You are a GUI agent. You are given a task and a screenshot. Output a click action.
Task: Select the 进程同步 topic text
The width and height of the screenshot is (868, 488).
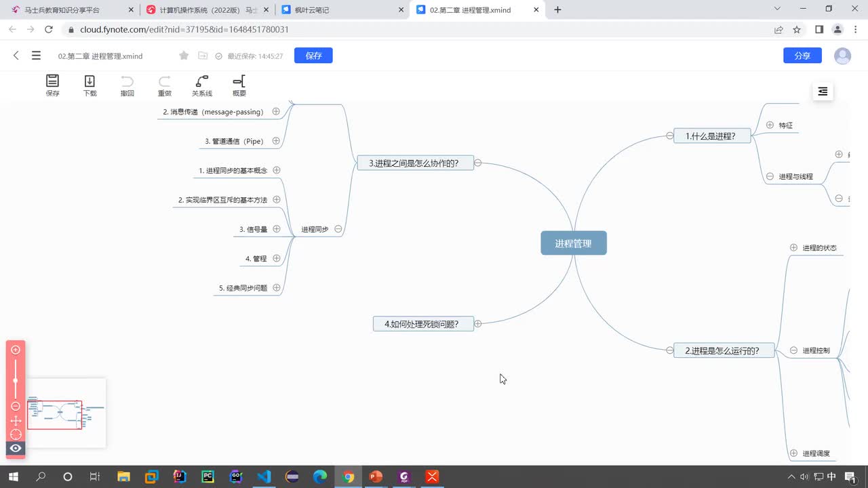(315, 230)
